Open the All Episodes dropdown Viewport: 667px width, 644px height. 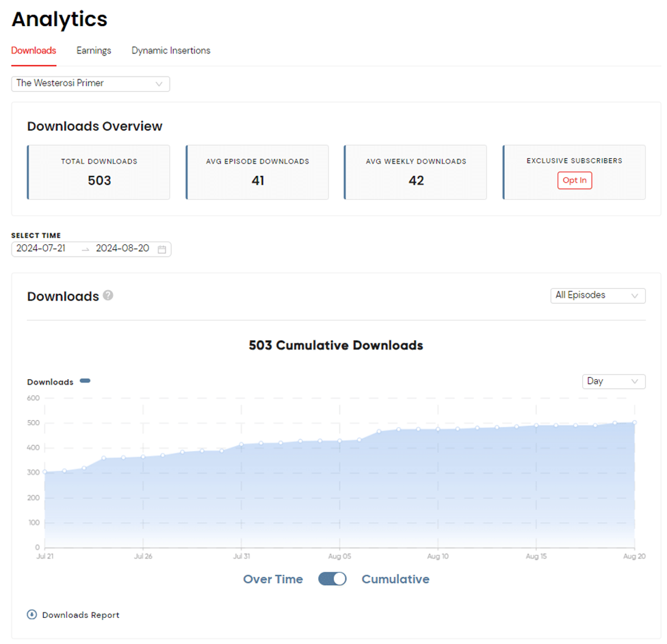click(x=597, y=295)
